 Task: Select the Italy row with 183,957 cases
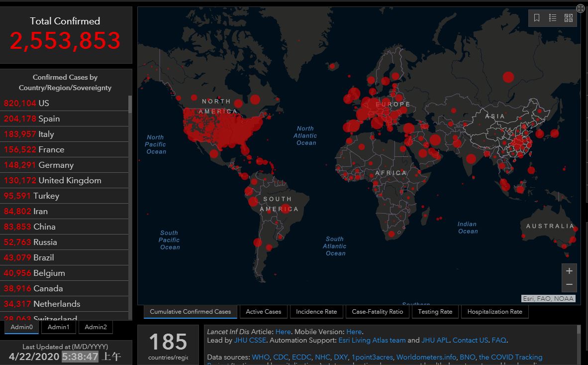(64, 134)
